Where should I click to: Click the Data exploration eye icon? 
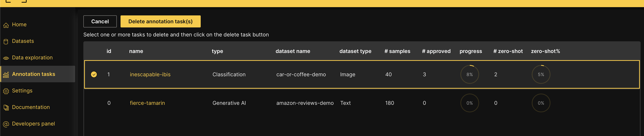click(6, 58)
